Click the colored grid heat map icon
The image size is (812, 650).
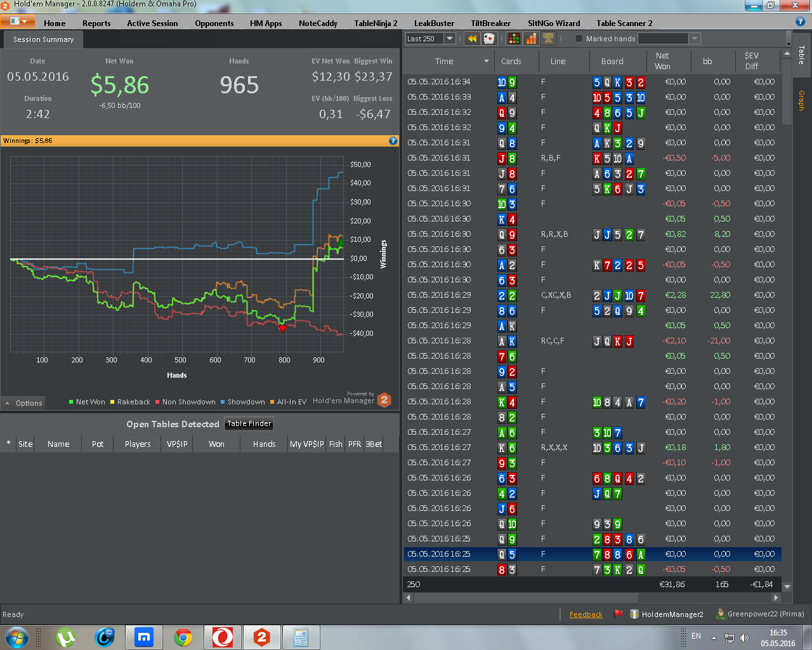point(514,39)
